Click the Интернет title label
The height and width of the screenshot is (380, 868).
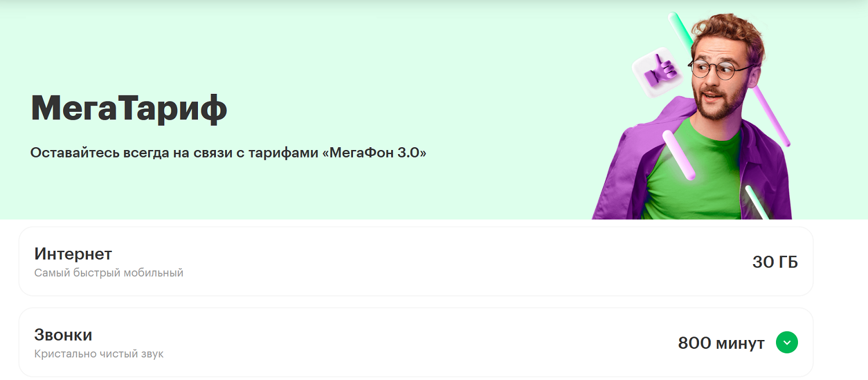73,254
